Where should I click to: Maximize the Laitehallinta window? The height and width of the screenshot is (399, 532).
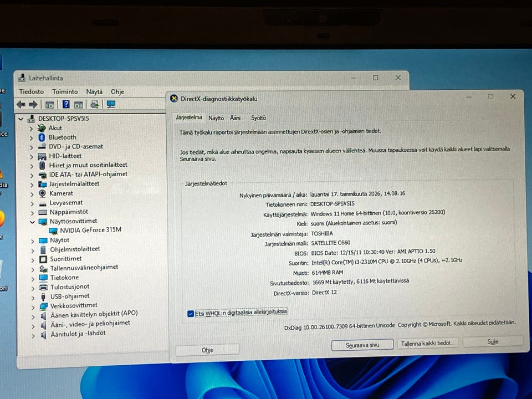(x=375, y=78)
